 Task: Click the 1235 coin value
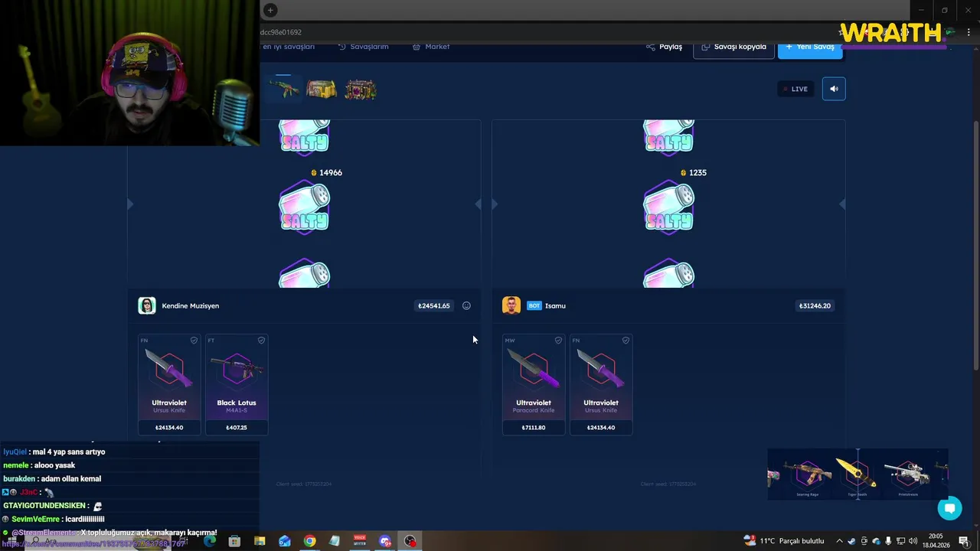(693, 173)
